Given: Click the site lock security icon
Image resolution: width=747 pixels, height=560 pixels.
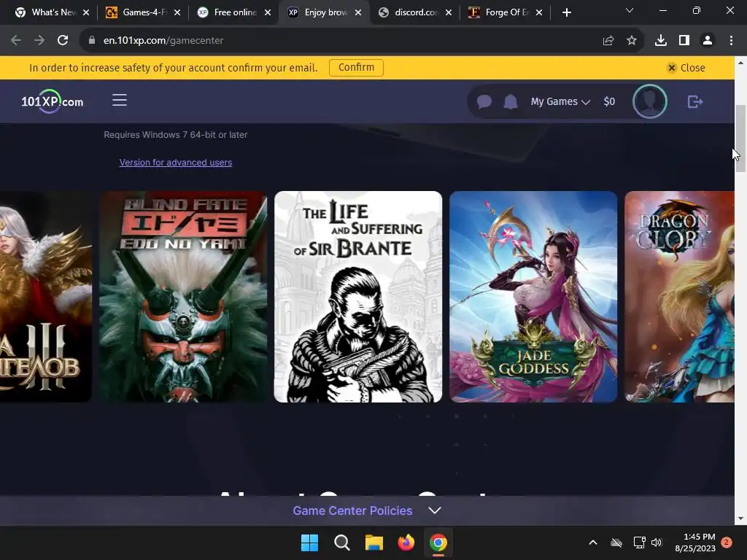Looking at the screenshot, I should point(92,41).
